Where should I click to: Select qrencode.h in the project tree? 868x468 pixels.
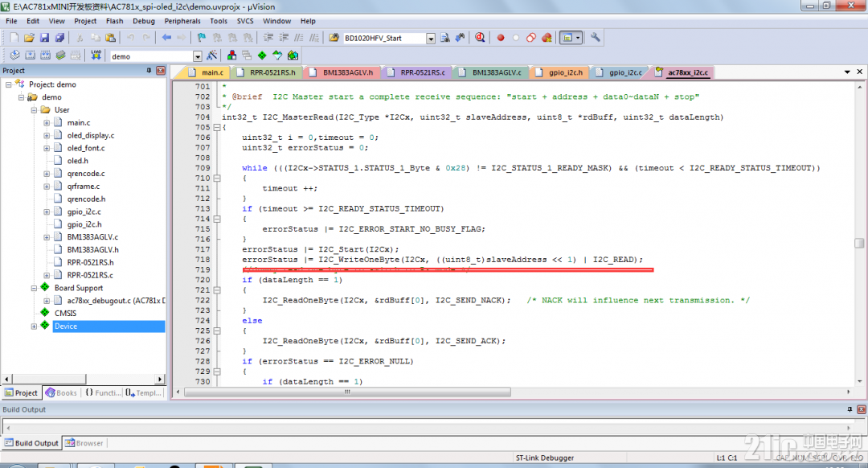[x=86, y=199]
